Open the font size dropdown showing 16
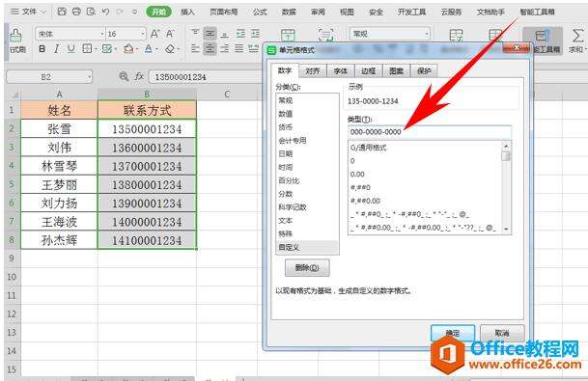The height and width of the screenshot is (381, 588). click(x=143, y=34)
